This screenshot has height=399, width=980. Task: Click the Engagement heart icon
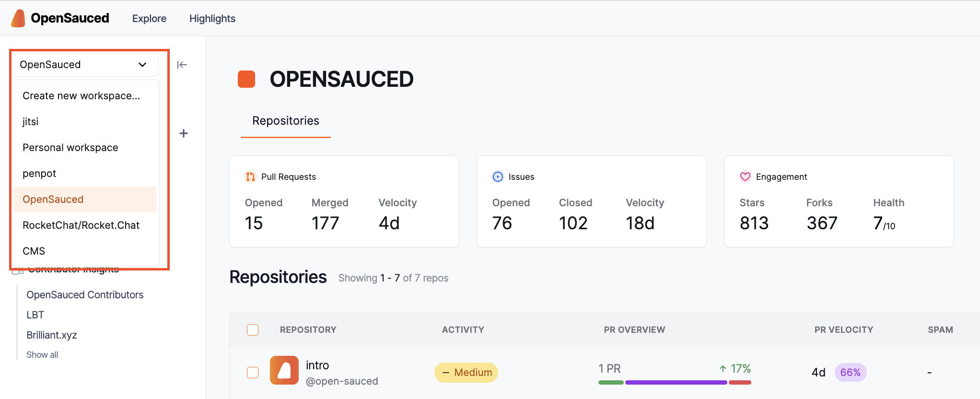pos(745,177)
